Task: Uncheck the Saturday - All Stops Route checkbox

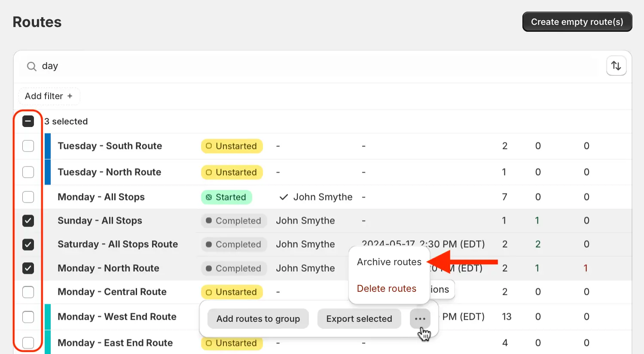Action: pyautogui.click(x=28, y=244)
